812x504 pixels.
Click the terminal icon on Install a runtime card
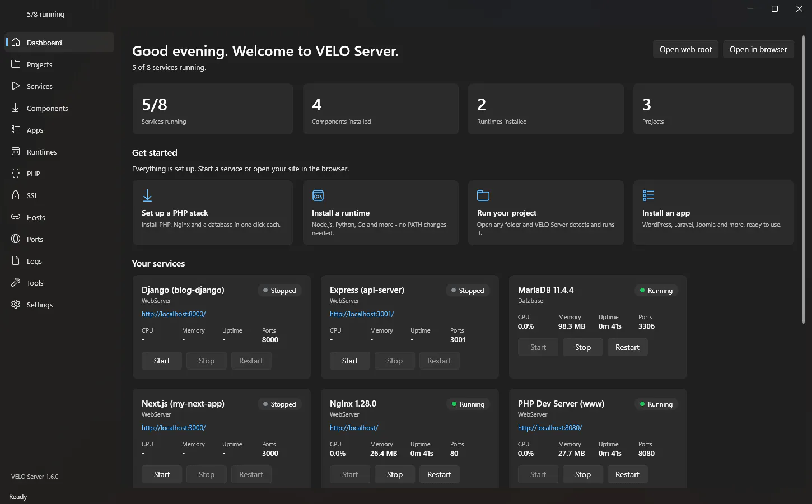(x=318, y=195)
